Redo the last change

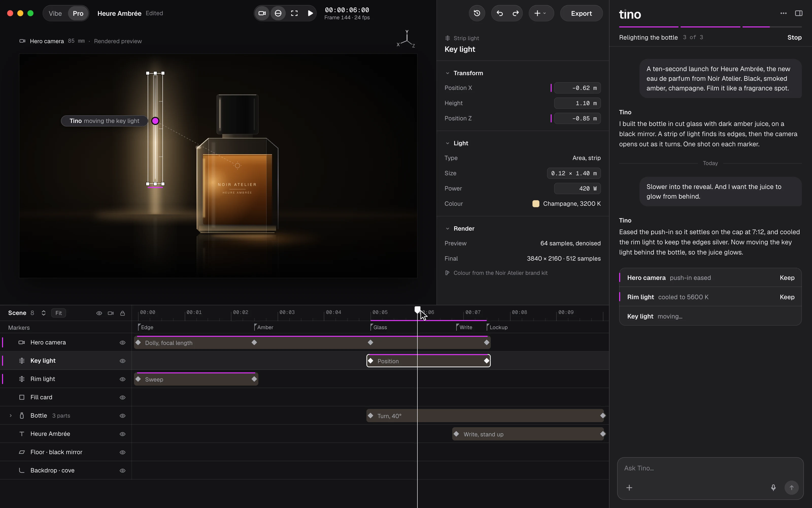(516, 13)
